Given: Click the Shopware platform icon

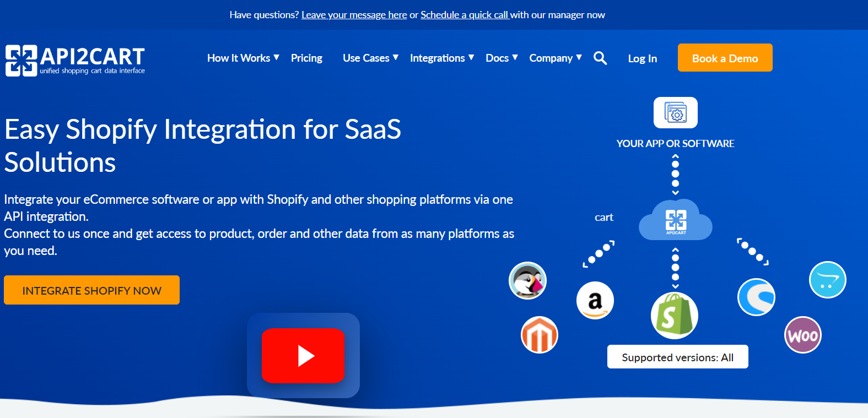Looking at the screenshot, I should [756, 297].
